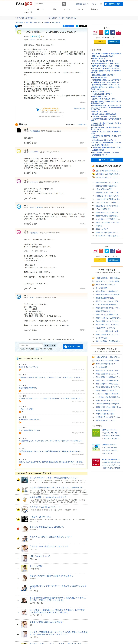Screen dimensions: 138x644
Task: Select このカテゴリから検索 radio button
Action: (37, 349)
